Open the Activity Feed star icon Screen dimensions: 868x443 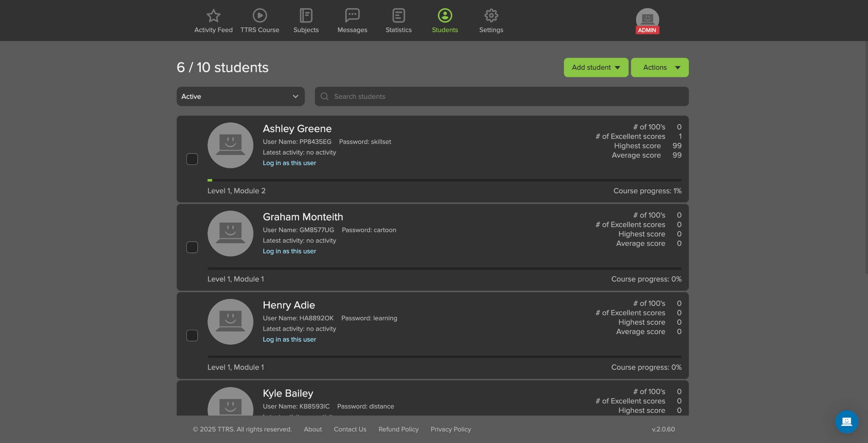pyautogui.click(x=213, y=16)
